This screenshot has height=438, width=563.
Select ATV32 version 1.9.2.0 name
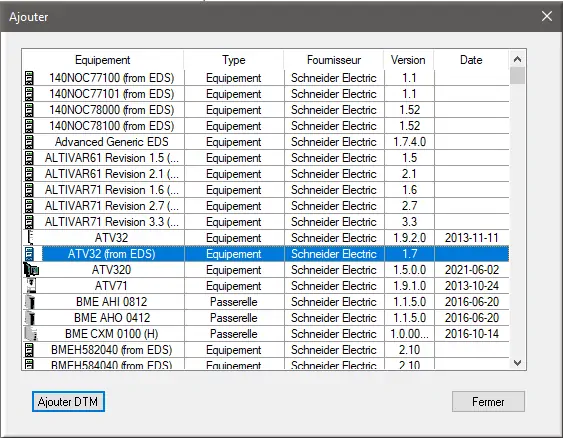click(x=112, y=238)
